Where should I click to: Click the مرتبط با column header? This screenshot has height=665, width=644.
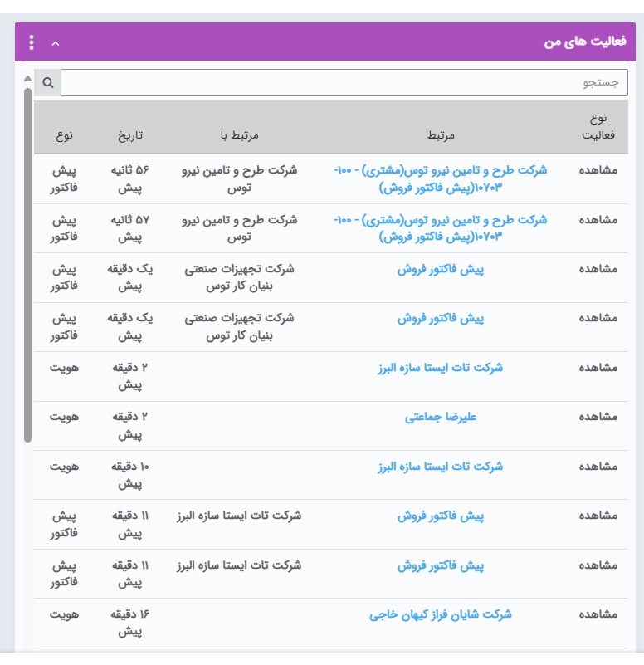coord(240,135)
